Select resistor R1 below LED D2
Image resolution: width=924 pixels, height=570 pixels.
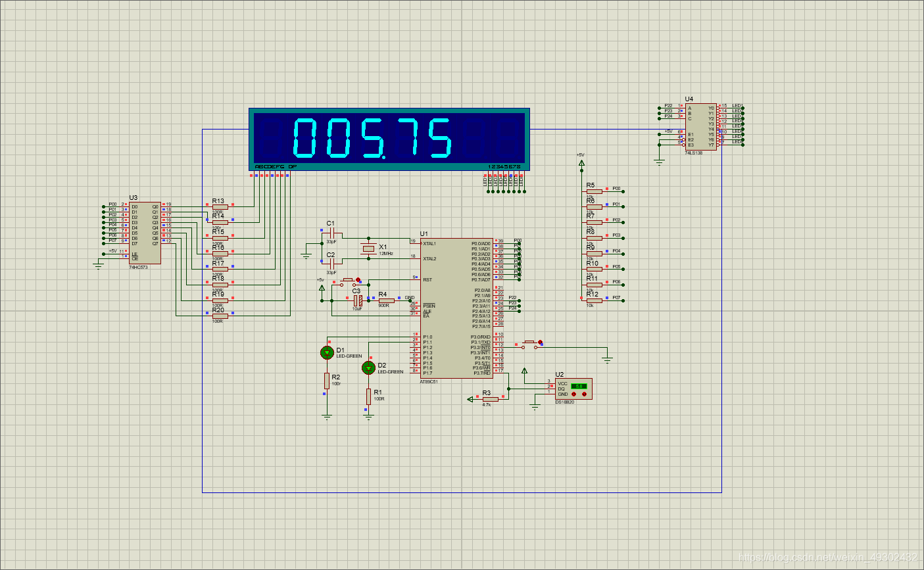(368, 396)
